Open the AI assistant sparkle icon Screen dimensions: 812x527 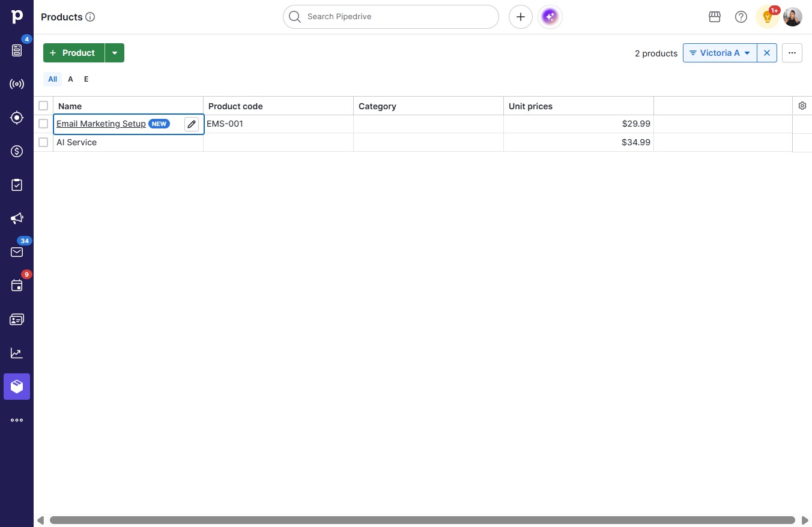click(x=550, y=17)
